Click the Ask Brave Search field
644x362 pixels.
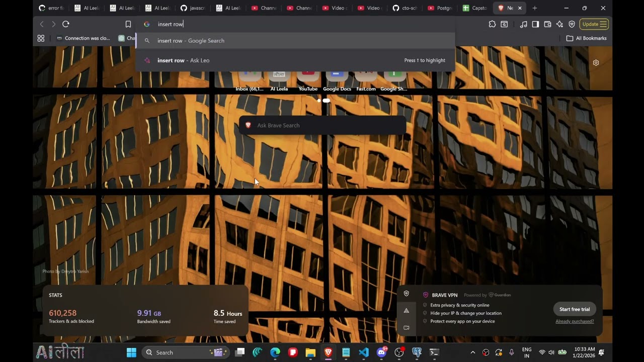pyautogui.click(x=323, y=125)
